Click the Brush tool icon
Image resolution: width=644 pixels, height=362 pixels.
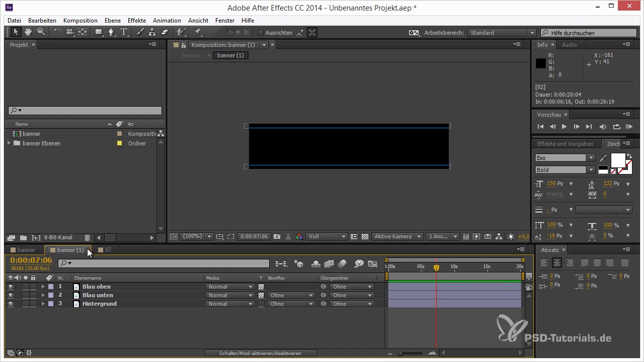[140, 32]
